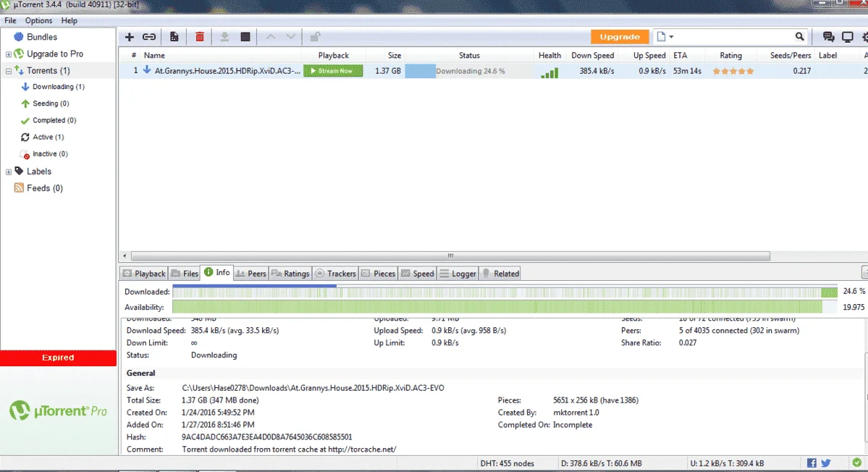
Task: Switch to the Speed tab
Action: (418, 274)
